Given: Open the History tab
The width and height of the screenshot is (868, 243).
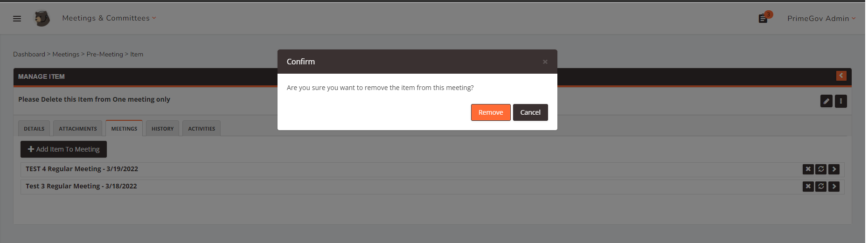Looking at the screenshot, I should pos(162,128).
